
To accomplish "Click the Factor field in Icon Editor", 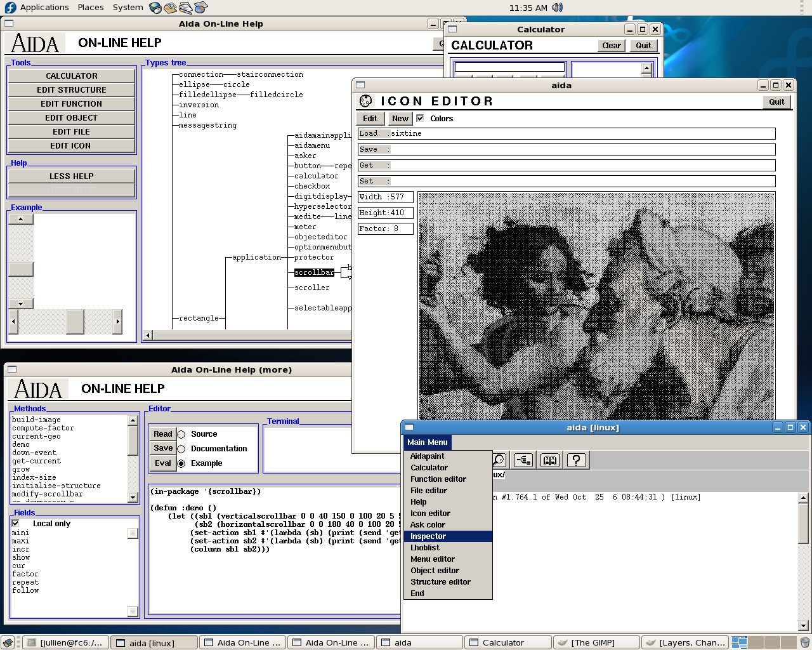I will coord(386,229).
